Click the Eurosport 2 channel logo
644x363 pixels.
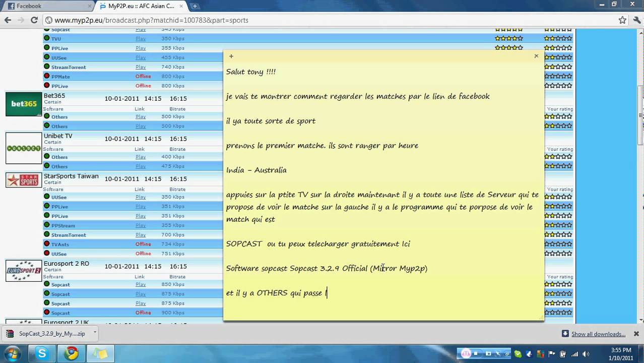coord(24,271)
